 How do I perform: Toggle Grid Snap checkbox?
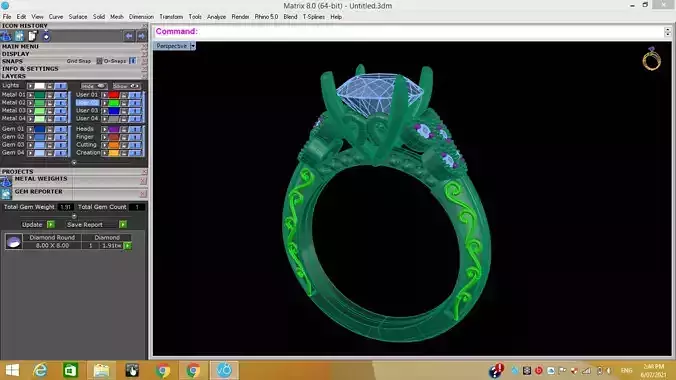tap(99, 61)
